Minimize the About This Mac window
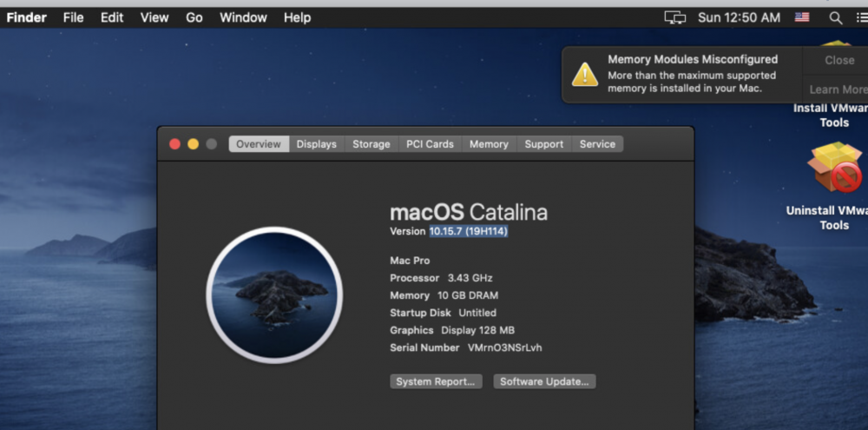This screenshot has height=430, width=868. point(194,144)
